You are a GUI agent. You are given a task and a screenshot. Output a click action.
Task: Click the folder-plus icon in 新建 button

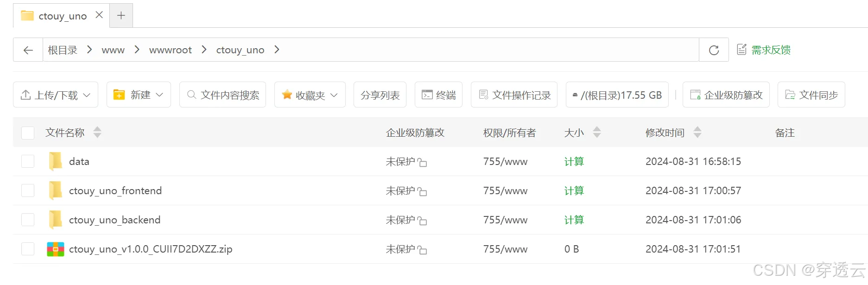[119, 95]
